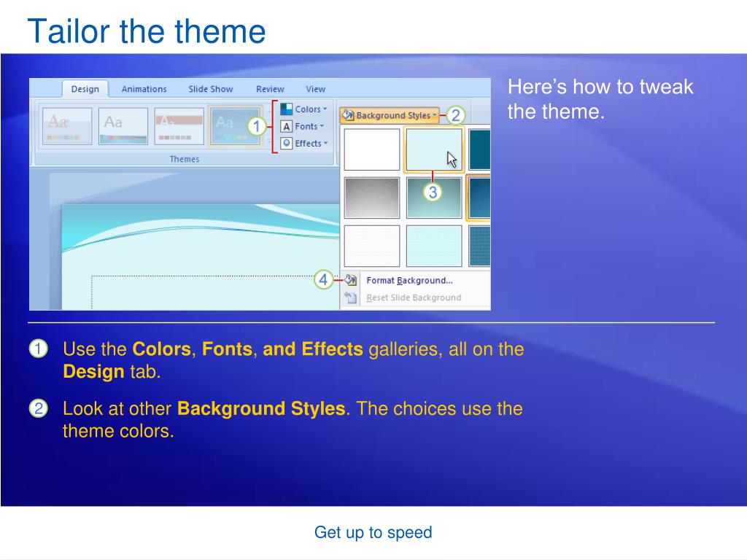
Task: Click the numbered callout 2 marker
Action: (455, 114)
